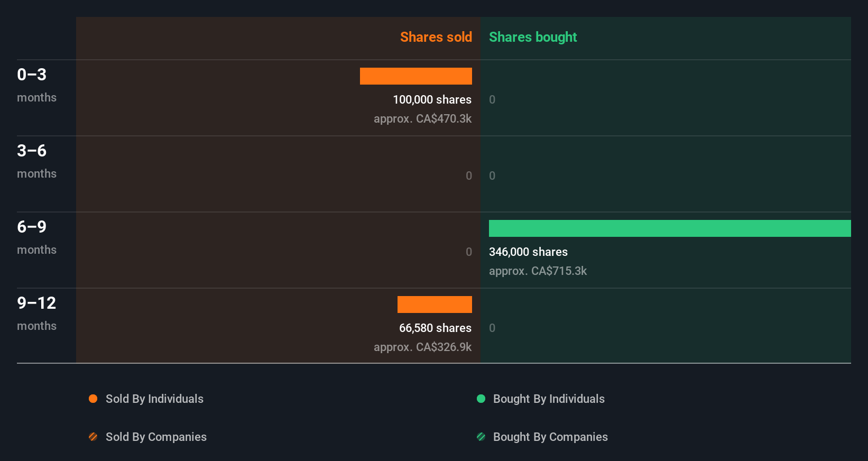Click the approx. CA$470.3k value

click(x=422, y=118)
